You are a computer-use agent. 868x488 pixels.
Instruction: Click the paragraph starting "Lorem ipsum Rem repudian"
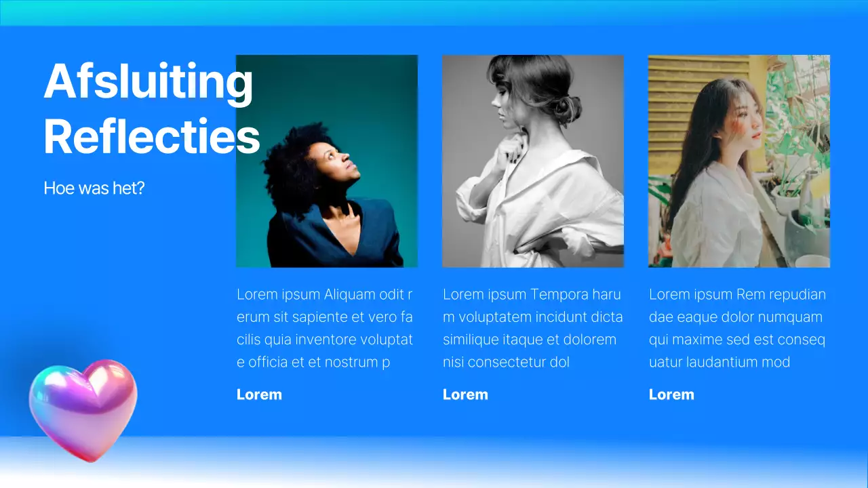737,328
